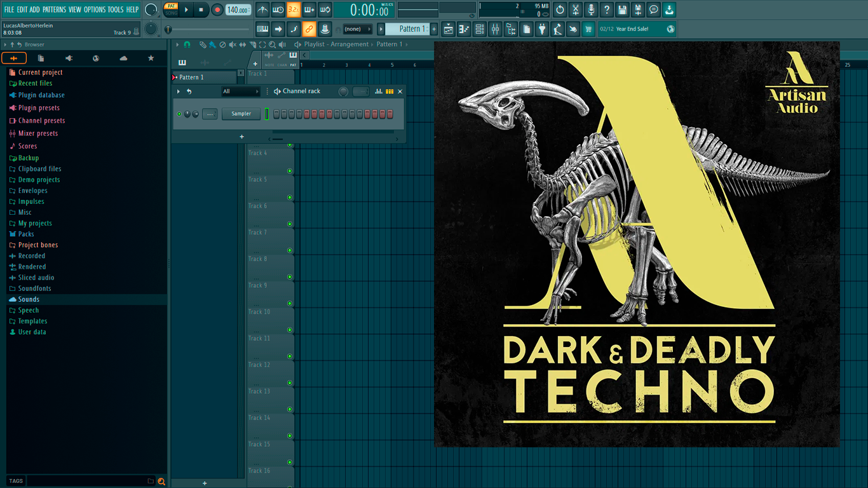Switch to PAT pattern mode
Viewport: 868px width, 488px height.
tap(171, 6)
